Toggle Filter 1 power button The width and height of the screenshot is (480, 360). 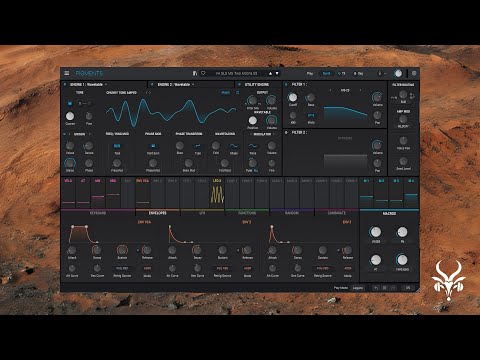[286, 84]
